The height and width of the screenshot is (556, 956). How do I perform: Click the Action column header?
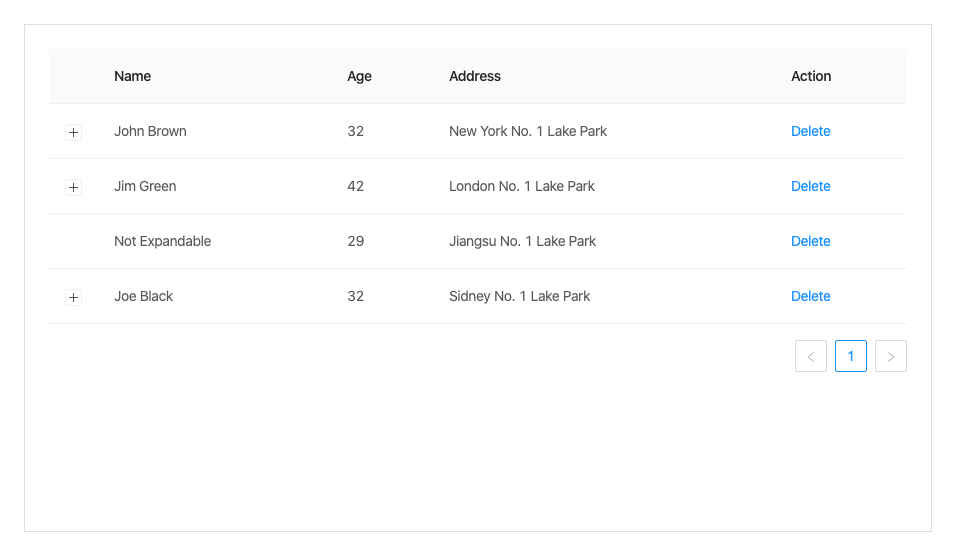click(x=811, y=76)
